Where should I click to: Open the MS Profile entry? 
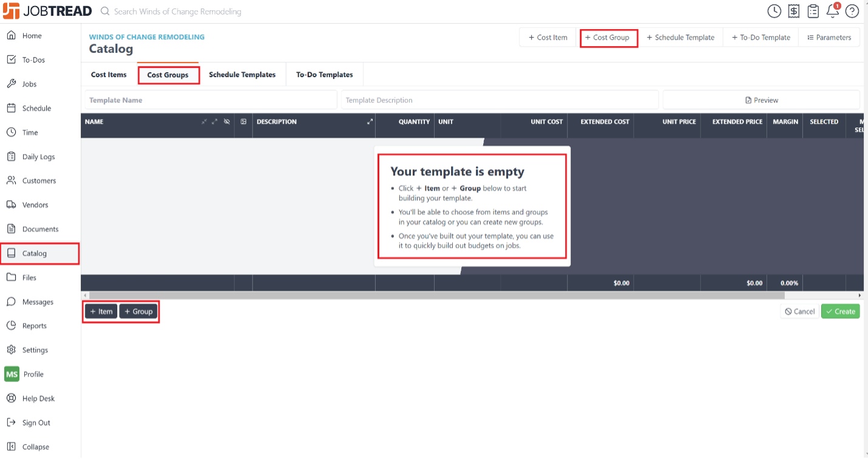point(40,374)
